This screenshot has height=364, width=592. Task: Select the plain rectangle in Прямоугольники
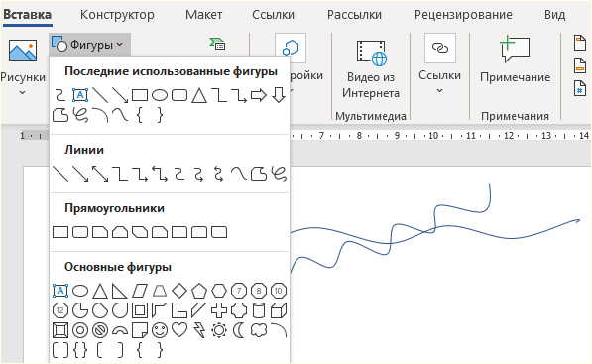click(60, 232)
